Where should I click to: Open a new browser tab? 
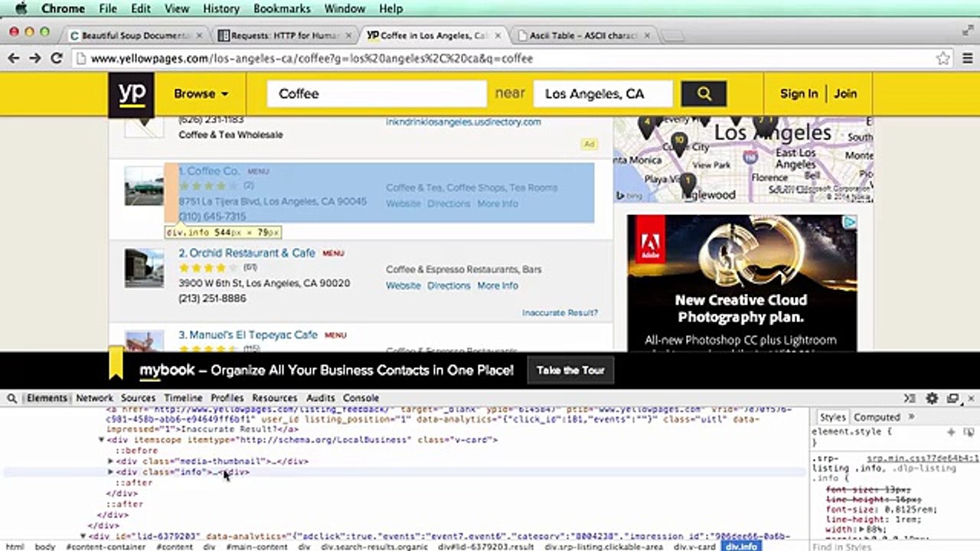pos(672,35)
